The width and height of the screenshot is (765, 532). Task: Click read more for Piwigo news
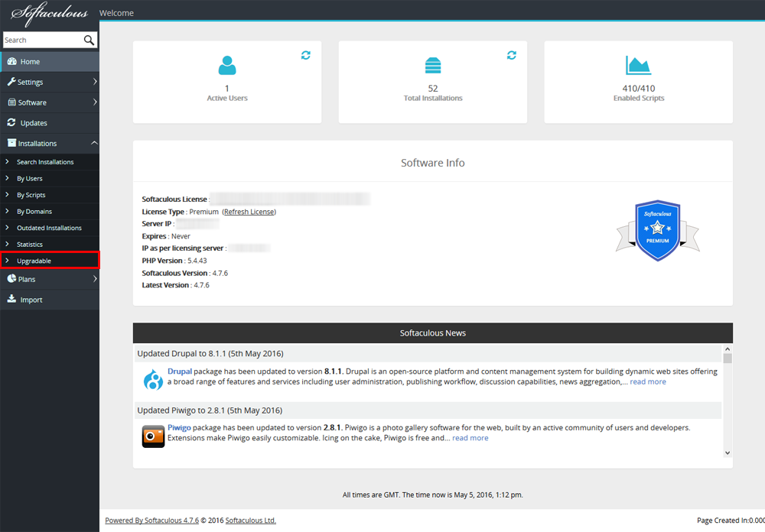pyautogui.click(x=470, y=438)
